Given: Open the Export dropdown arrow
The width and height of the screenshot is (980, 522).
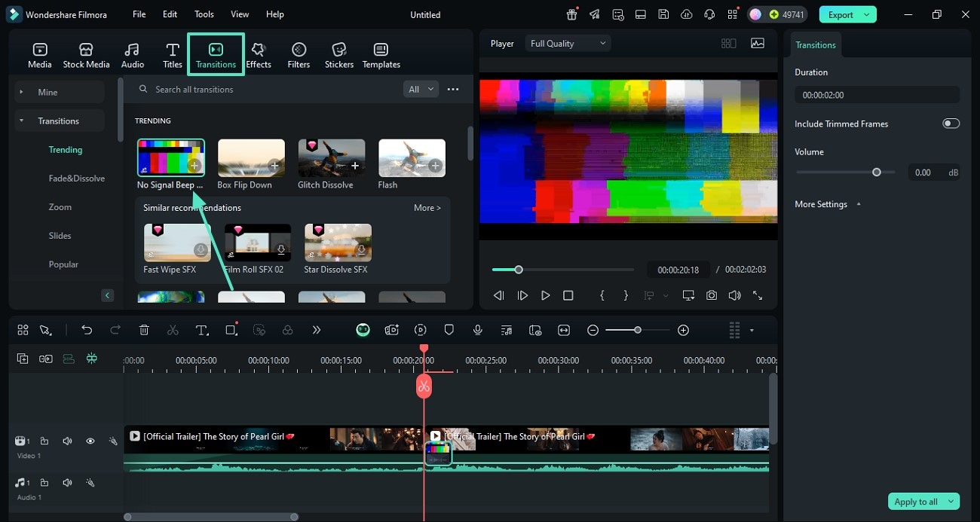Looking at the screenshot, I should coord(867,14).
